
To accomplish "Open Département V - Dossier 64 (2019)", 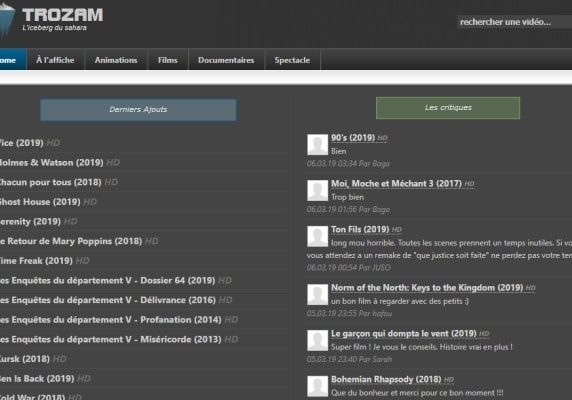I will (x=107, y=281).
